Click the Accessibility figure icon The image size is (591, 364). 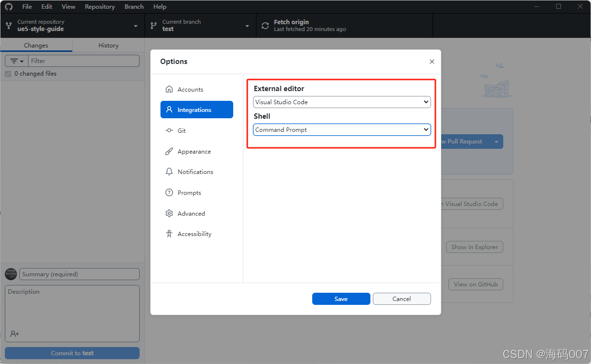[169, 234]
